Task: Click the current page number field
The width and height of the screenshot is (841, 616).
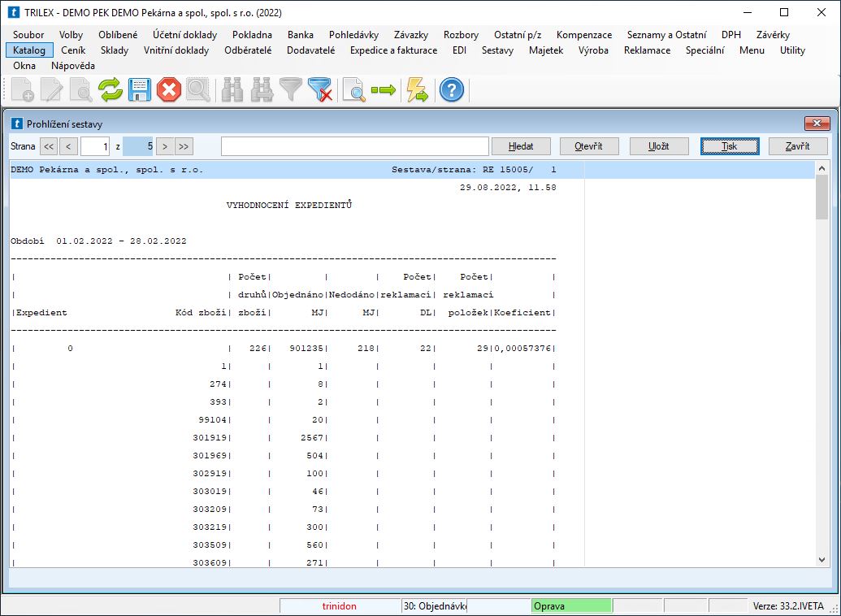Action: 95,146
